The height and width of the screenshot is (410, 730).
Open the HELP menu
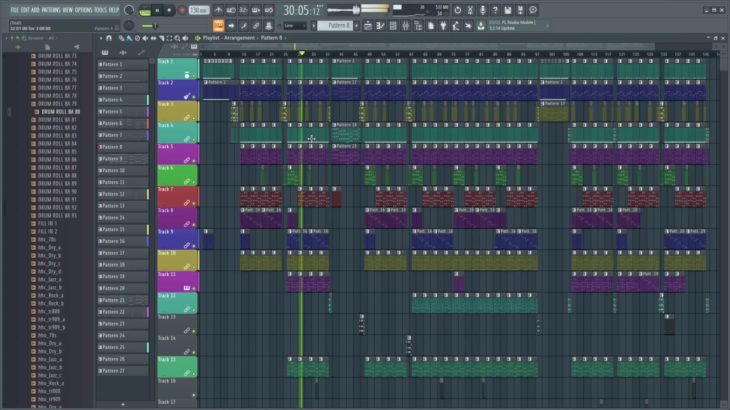click(x=114, y=10)
